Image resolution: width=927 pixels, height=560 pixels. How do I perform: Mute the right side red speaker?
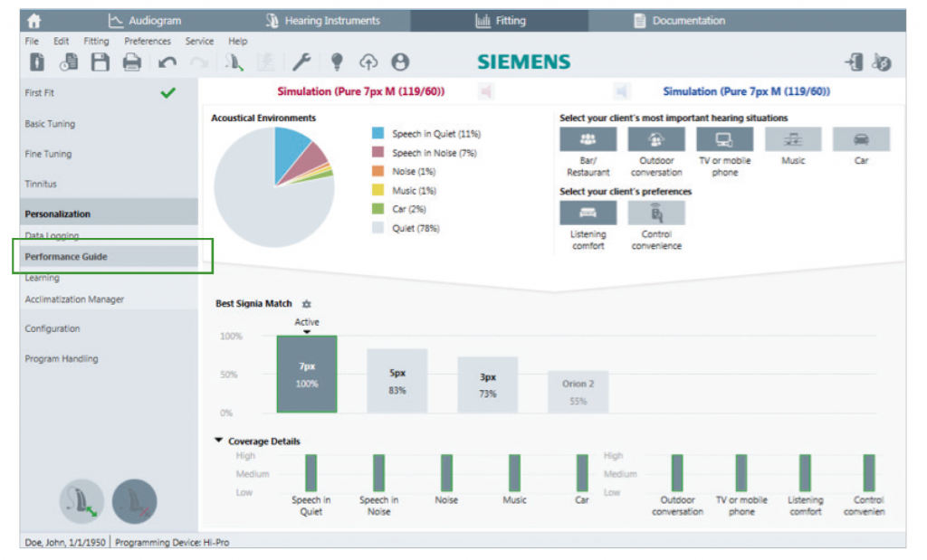[x=486, y=91]
